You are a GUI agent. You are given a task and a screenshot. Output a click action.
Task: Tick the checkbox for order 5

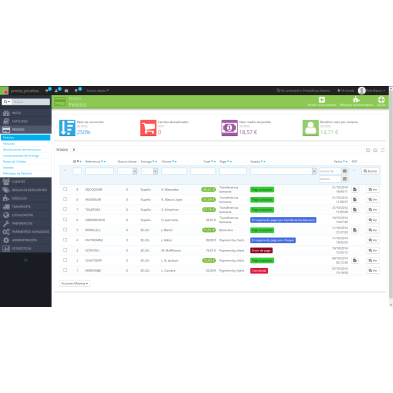click(65, 230)
